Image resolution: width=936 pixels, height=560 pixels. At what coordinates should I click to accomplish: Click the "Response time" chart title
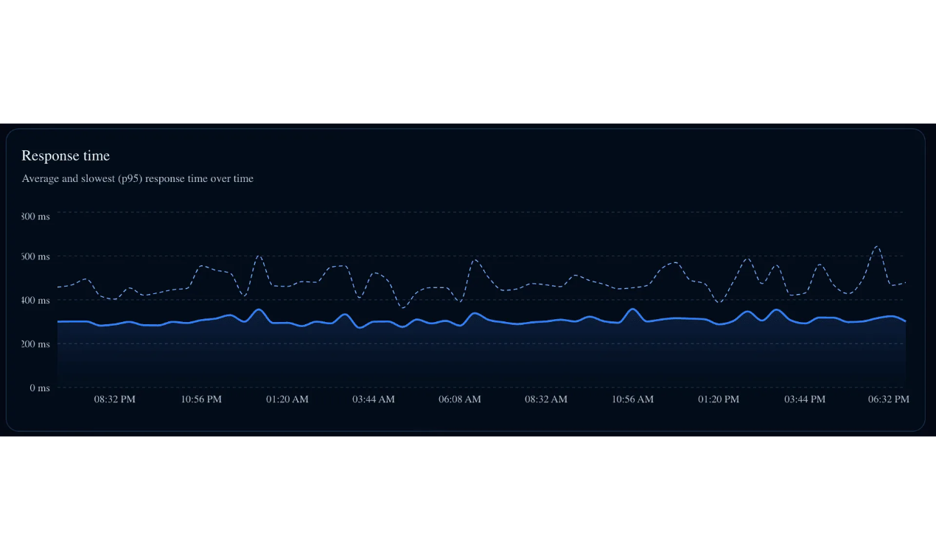click(x=66, y=155)
